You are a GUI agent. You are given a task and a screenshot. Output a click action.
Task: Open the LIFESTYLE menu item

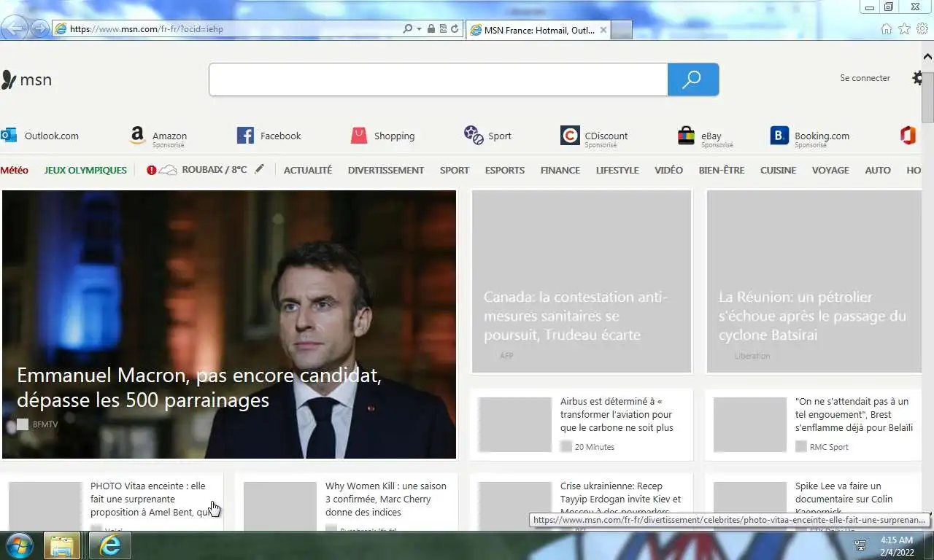617,170
